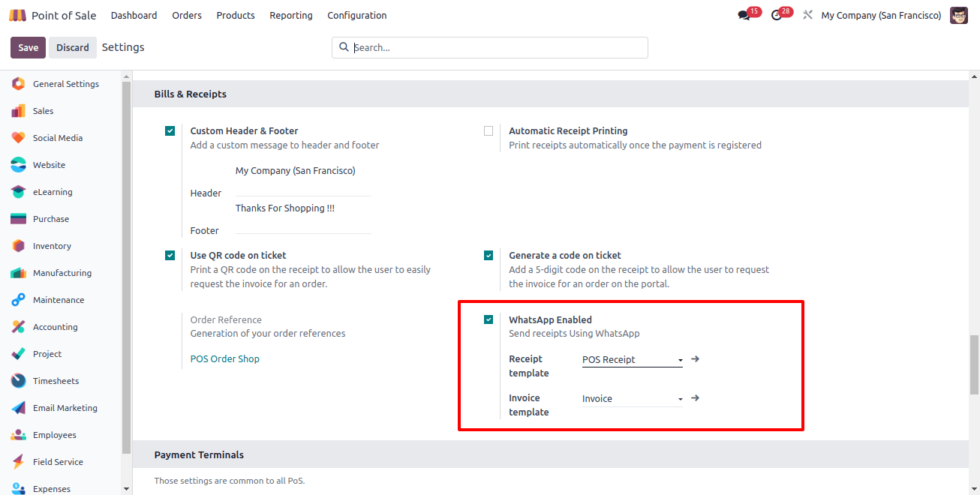Select the Social Media heart icon
The width and height of the screenshot is (980, 495).
click(19, 138)
